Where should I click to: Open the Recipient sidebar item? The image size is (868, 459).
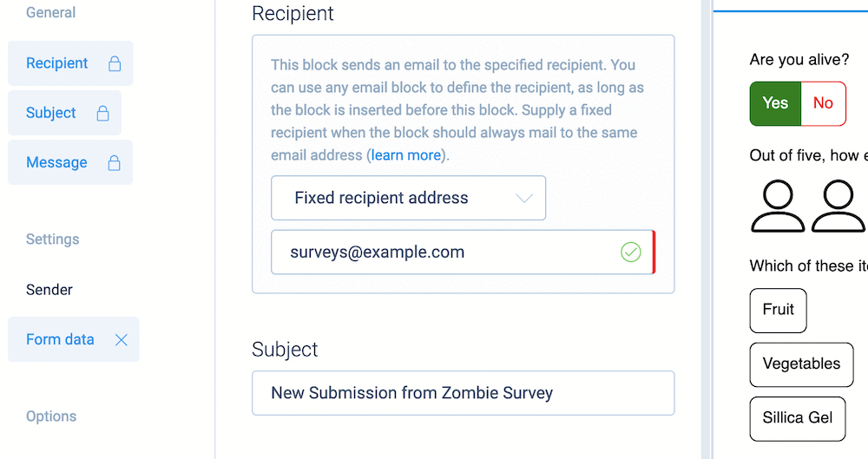pos(70,63)
